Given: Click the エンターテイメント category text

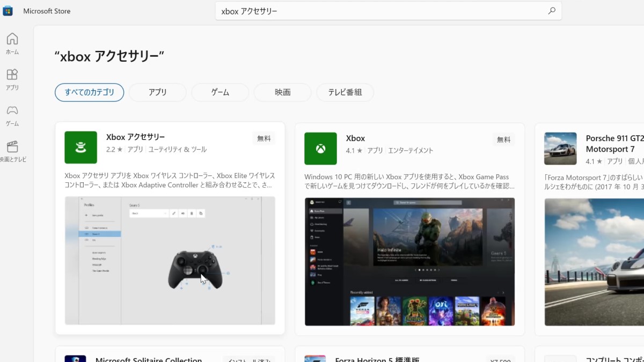Looking at the screenshot, I should (411, 151).
